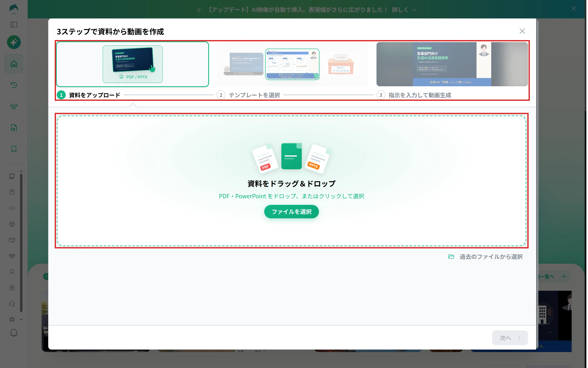This screenshot has height=368, width=588.
Task: Open the user profile icon
Action: [x=12, y=272]
